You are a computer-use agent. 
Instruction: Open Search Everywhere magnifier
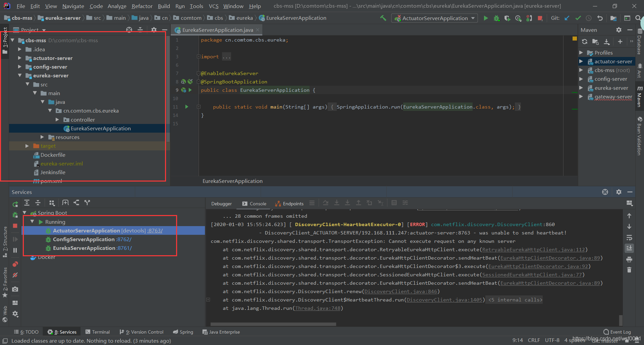click(x=638, y=18)
